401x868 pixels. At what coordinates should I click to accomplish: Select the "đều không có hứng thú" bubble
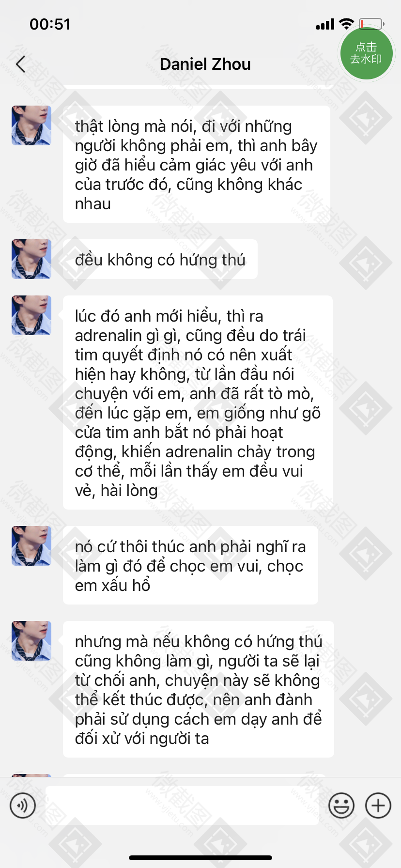point(160,259)
